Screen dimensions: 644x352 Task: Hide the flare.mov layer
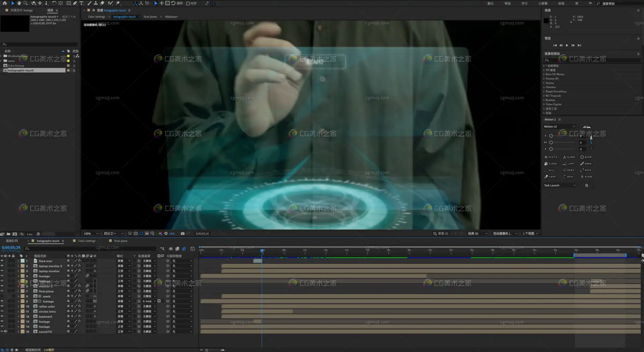coord(2,261)
